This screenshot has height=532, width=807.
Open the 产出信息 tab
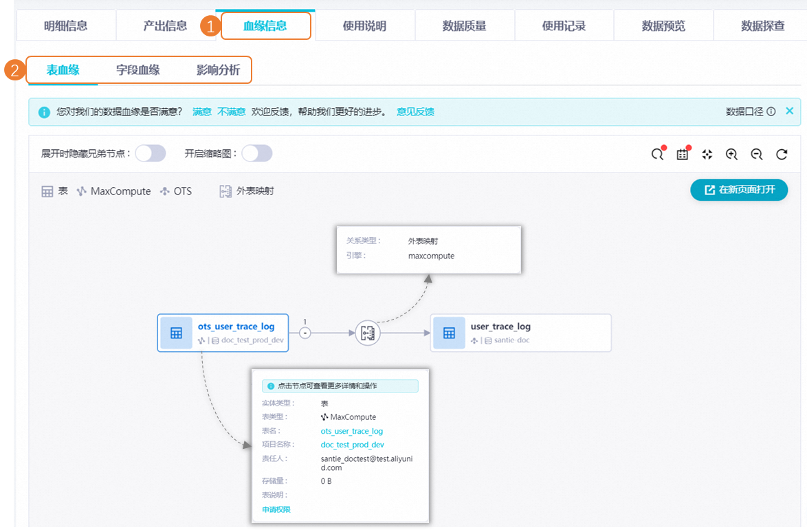pos(165,25)
